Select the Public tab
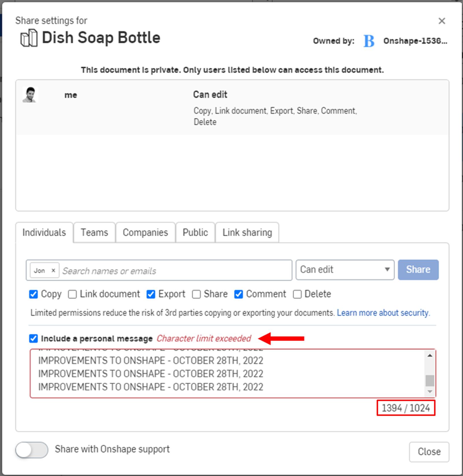The width and height of the screenshot is (463, 476). coord(195,232)
